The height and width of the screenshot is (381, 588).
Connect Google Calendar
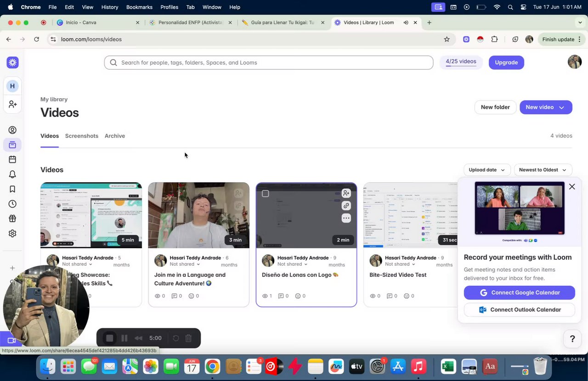pos(520,293)
